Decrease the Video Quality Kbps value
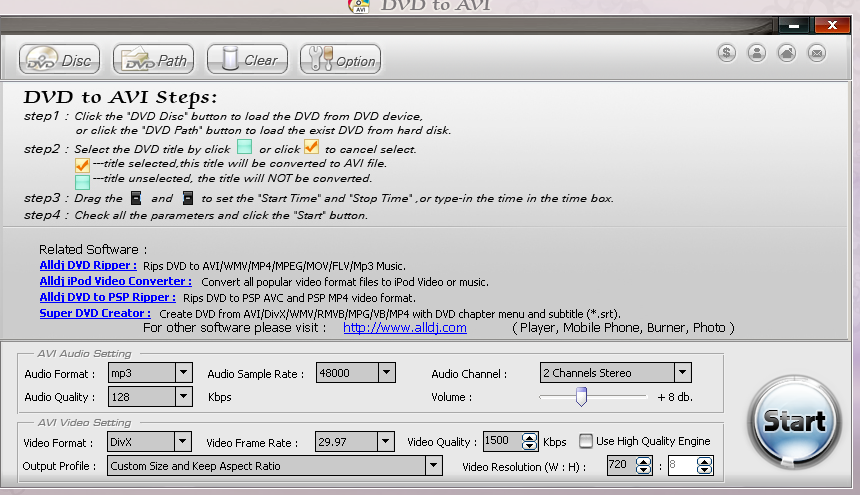The width and height of the screenshot is (860, 495). (x=529, y=446)
